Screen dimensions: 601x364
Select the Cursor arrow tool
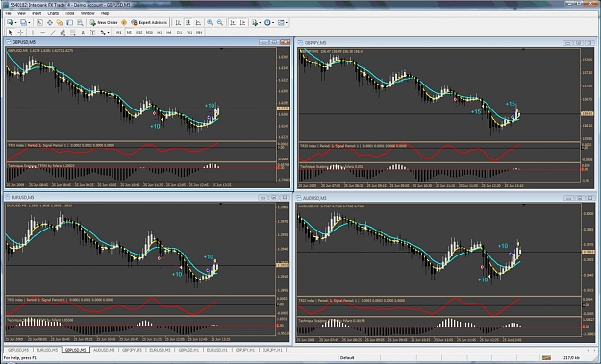click(11, 32)
